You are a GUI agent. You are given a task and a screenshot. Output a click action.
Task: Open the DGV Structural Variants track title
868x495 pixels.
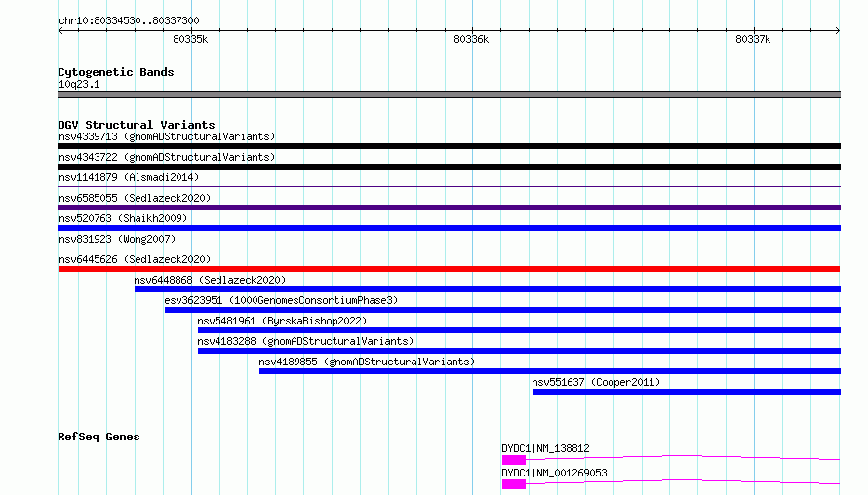click(x=137, y=125)
